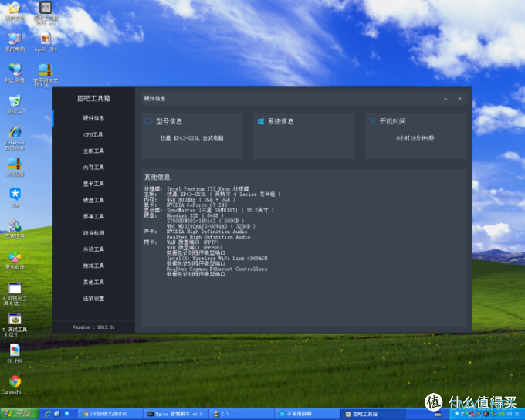The width and height of the screenshot is (525, 420).
Task: Open the 调试工具 desktop shortcut
Action: 15,324
